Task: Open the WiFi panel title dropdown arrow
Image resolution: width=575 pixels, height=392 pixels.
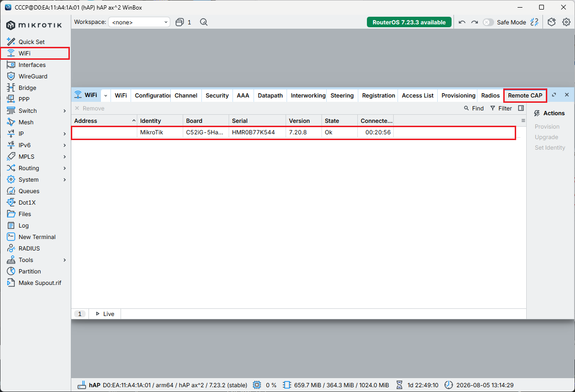Action: (x=105, y=95)
